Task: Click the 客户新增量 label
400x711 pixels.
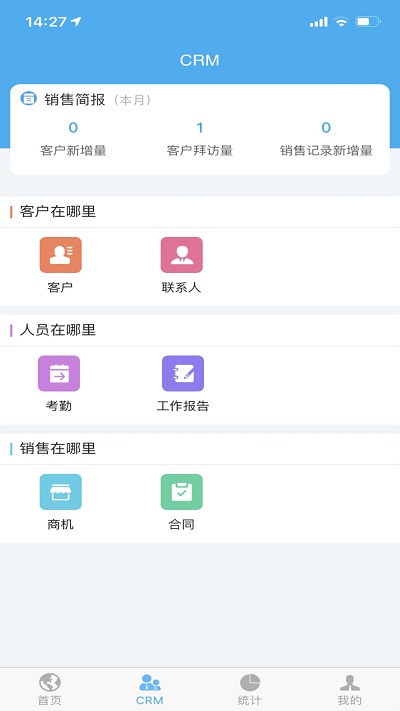Action: point(73,151)
